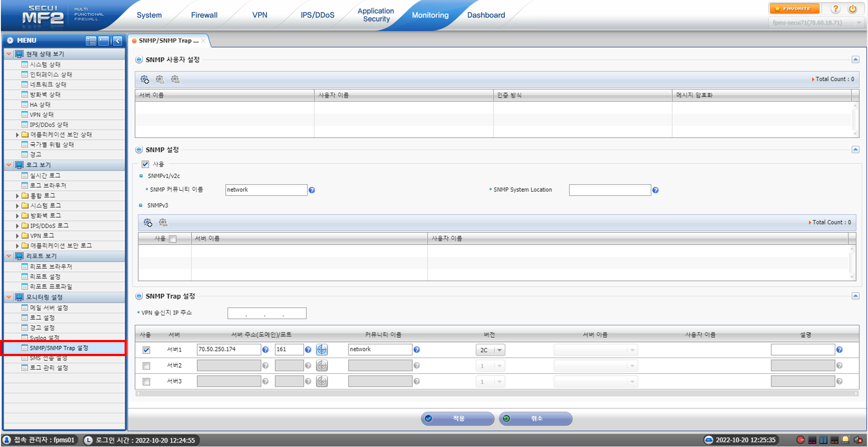This screenshot has width=868, height=447.
Task: Open the VPN top menu
Action: coord(259,15)
